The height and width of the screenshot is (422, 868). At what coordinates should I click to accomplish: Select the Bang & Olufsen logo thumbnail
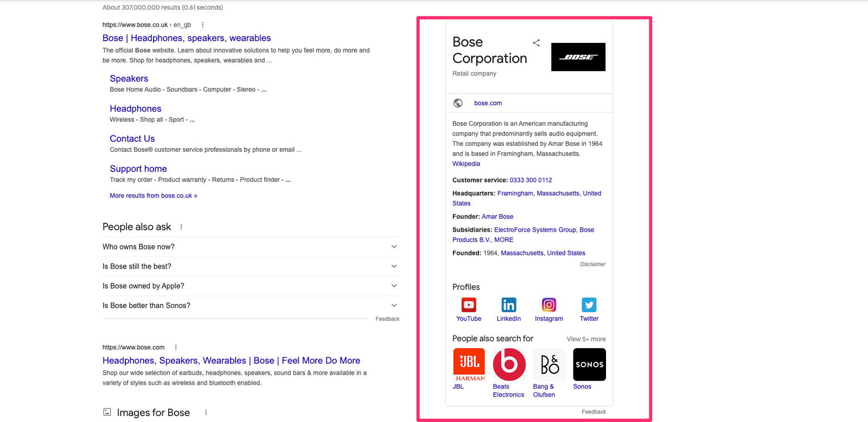click(550, 365)
